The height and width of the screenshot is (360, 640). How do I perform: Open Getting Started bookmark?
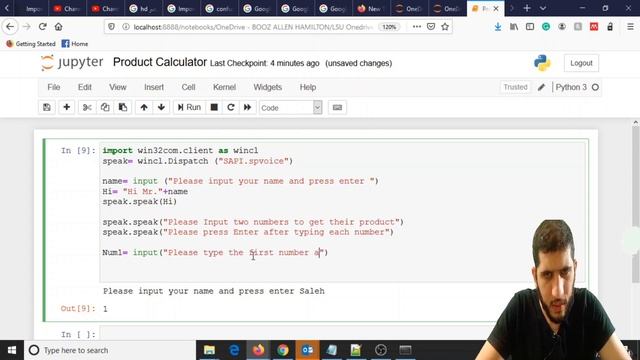31,44
